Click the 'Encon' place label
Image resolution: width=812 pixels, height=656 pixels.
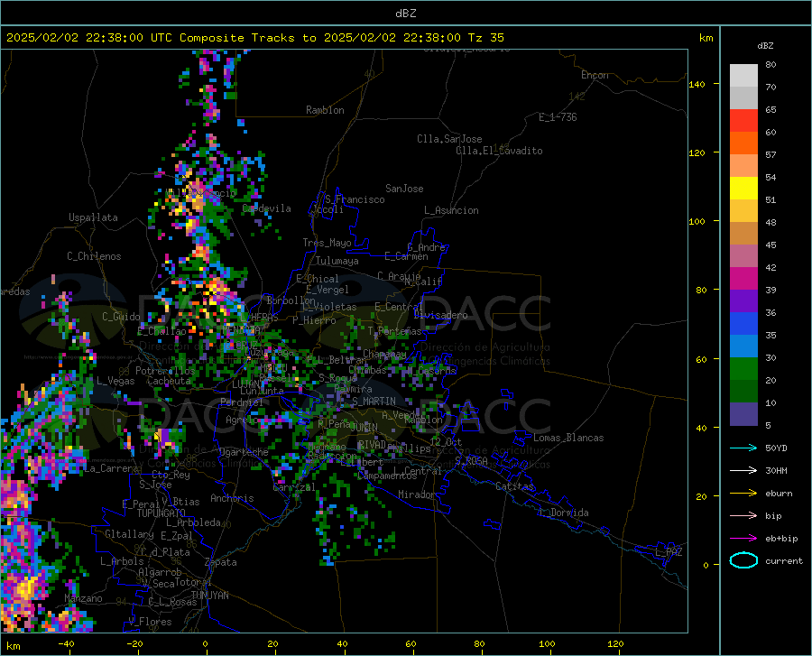click(x=595, y=75)
